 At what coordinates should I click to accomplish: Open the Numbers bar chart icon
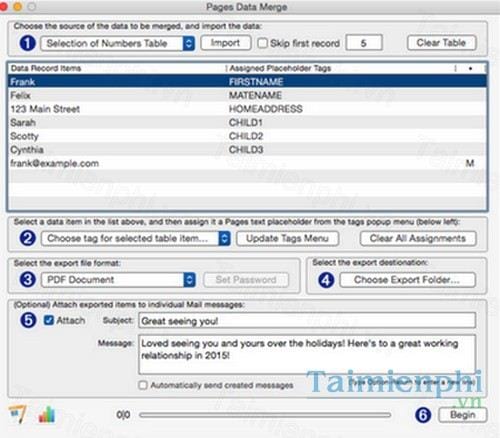(47, 414)
